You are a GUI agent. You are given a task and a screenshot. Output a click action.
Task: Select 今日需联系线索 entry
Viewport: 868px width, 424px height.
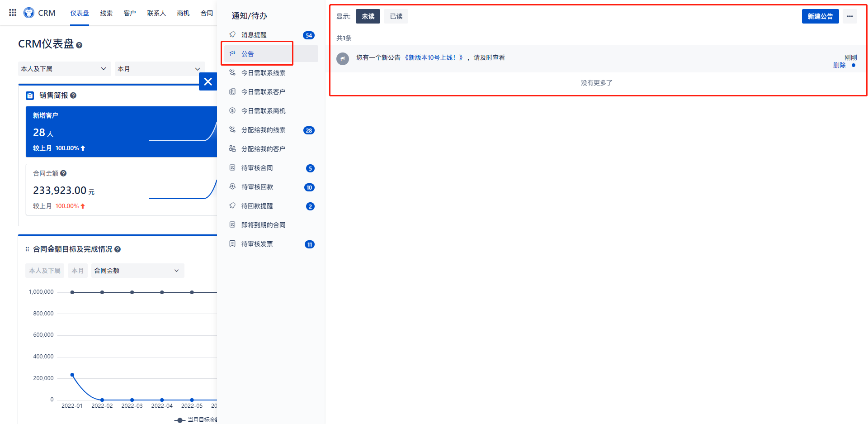point(271,72)
